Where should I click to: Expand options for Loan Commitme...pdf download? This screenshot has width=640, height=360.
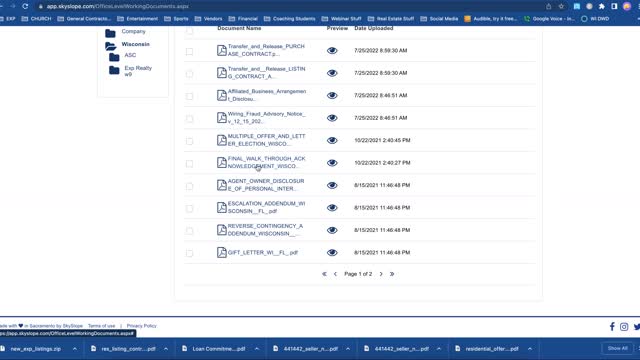coord(257,349)
